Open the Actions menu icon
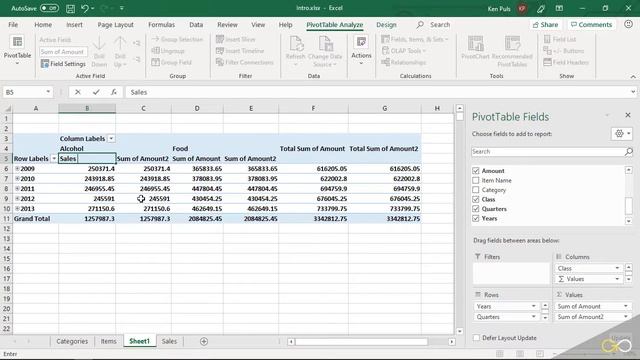The width and height of the screenshot is (640, 360). pos(361,51)
